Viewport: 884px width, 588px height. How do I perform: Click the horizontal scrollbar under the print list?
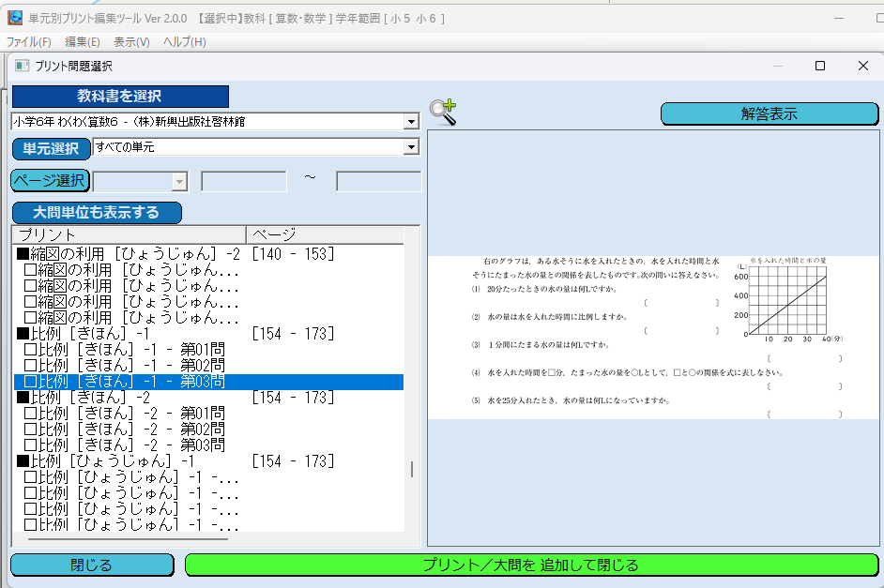tap(127, 539)
